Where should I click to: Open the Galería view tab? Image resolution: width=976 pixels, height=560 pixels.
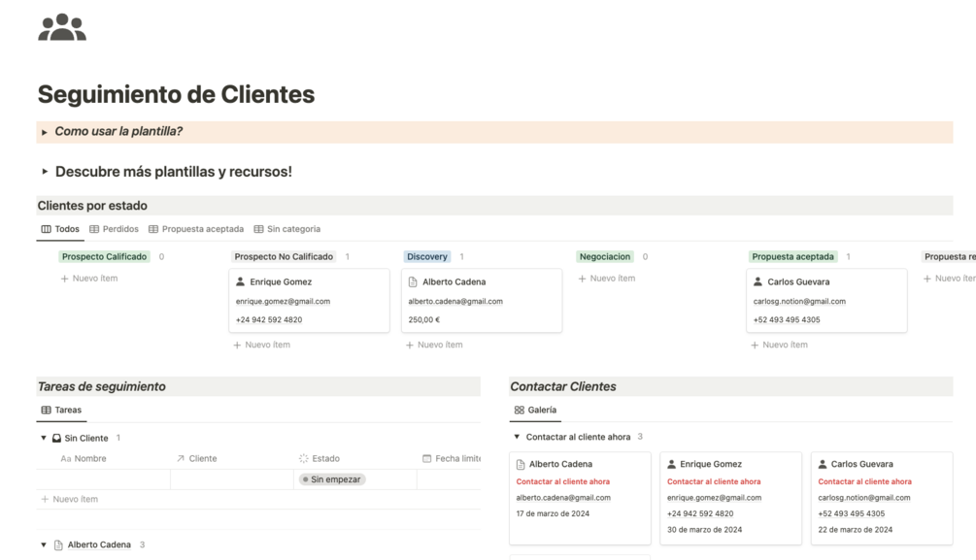535,410
